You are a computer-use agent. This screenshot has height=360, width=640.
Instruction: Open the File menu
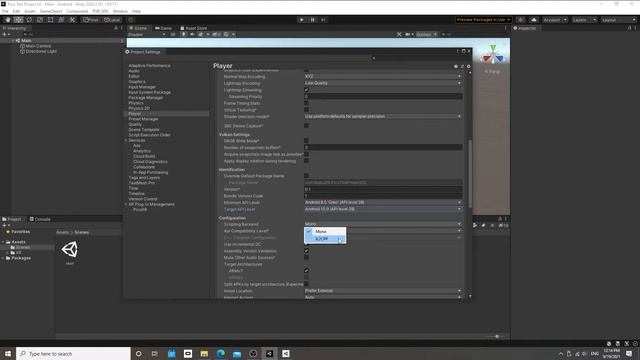[5, 11]
